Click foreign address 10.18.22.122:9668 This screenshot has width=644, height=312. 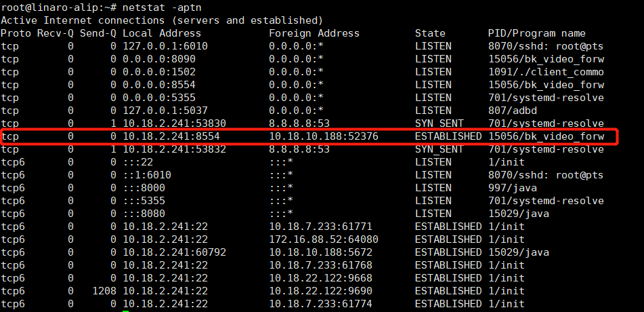(320, 278)
